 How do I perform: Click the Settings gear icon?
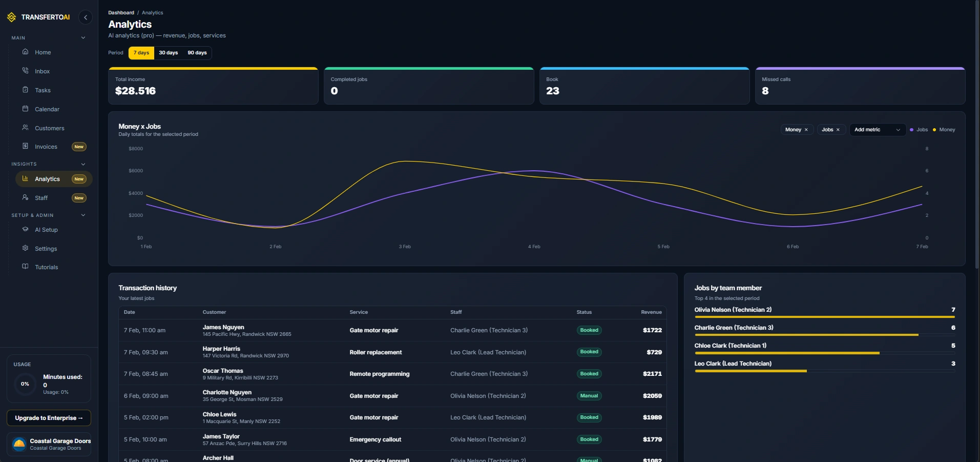click(x=25, y=248)
